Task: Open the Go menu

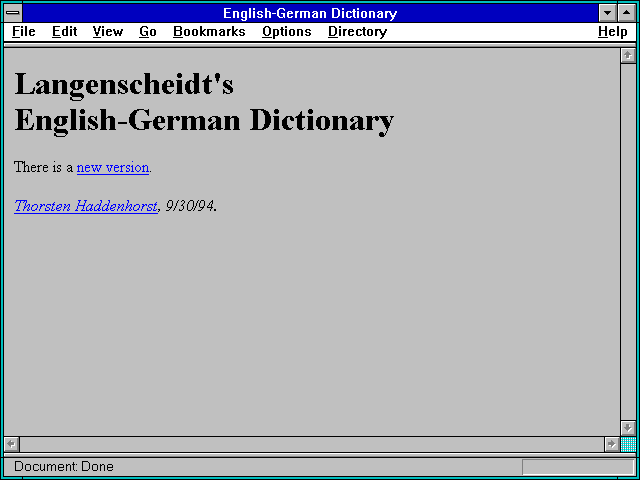Action: tap(148, 32)
